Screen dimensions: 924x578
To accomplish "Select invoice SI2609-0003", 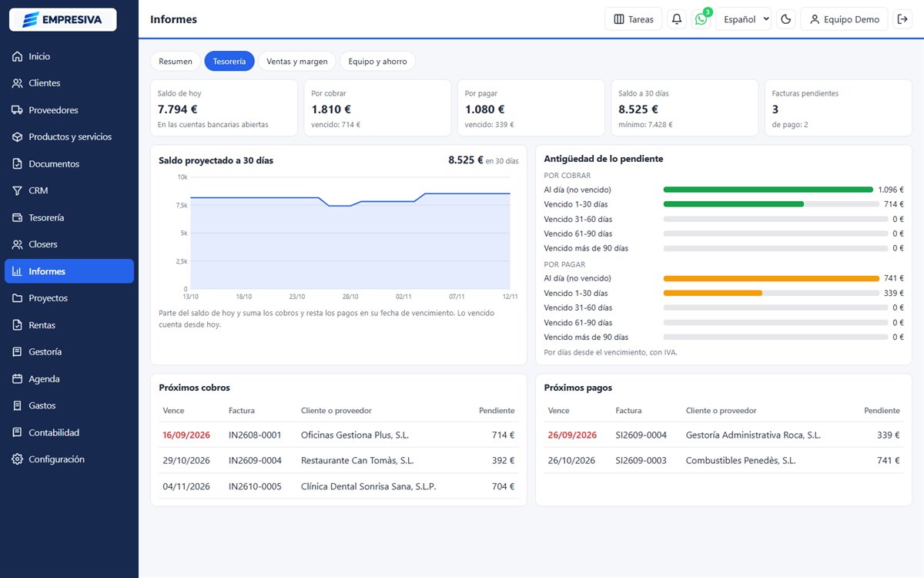I will 641,461.
